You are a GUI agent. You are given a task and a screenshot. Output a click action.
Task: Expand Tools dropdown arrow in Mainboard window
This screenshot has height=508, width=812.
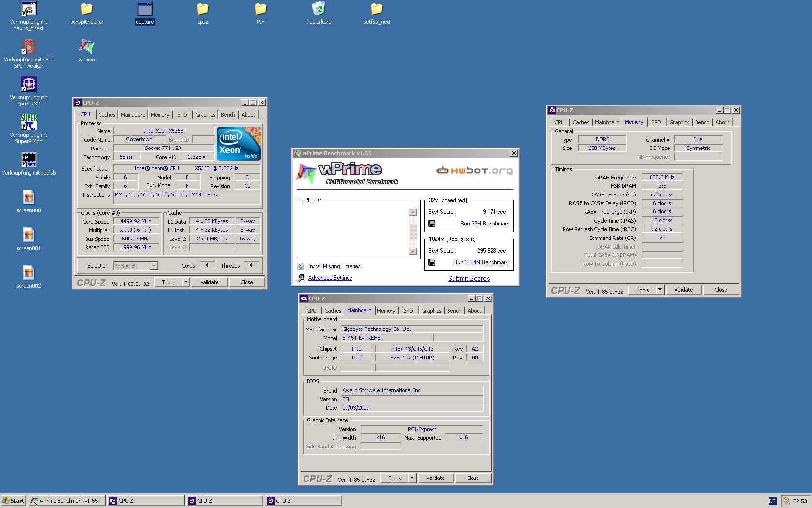(x=412, y=478)
